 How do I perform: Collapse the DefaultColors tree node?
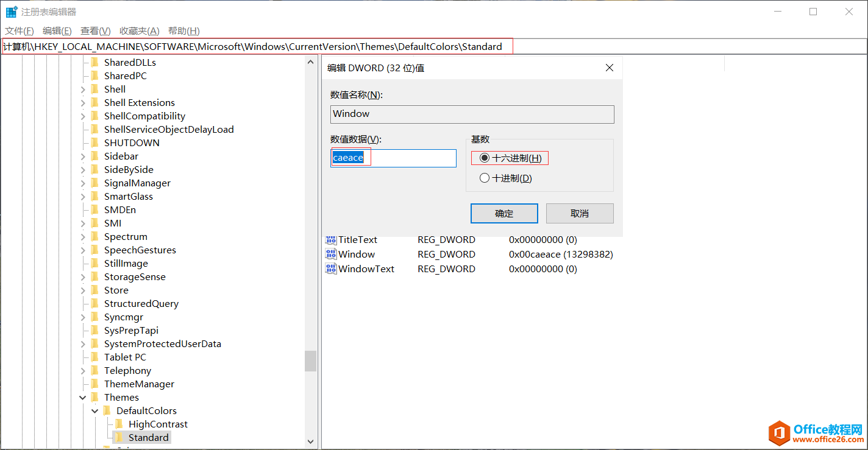(x=95, y=410)
